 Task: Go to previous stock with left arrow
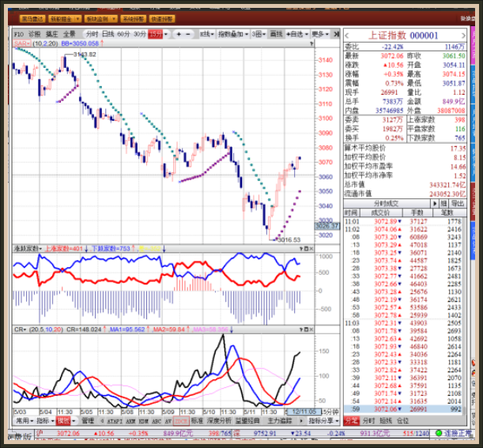[x=347, y=36]
